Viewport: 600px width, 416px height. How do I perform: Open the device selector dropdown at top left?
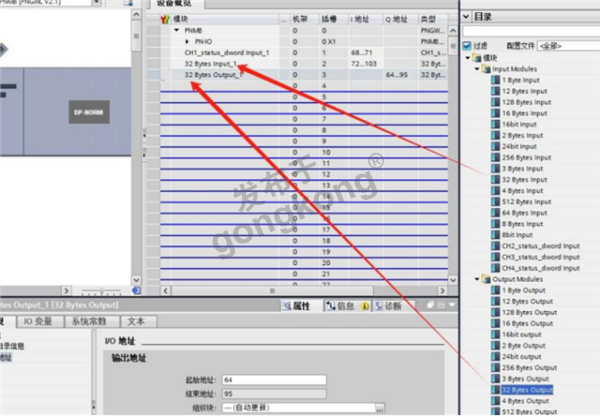pos(97,3)
